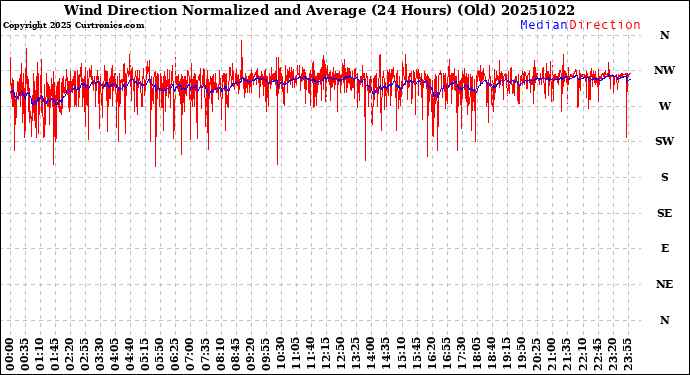Image resolution: width=690 pixels, height=375 pixels.
Task: Click the 05:50 time label
Action: click(x=160, y=354)
